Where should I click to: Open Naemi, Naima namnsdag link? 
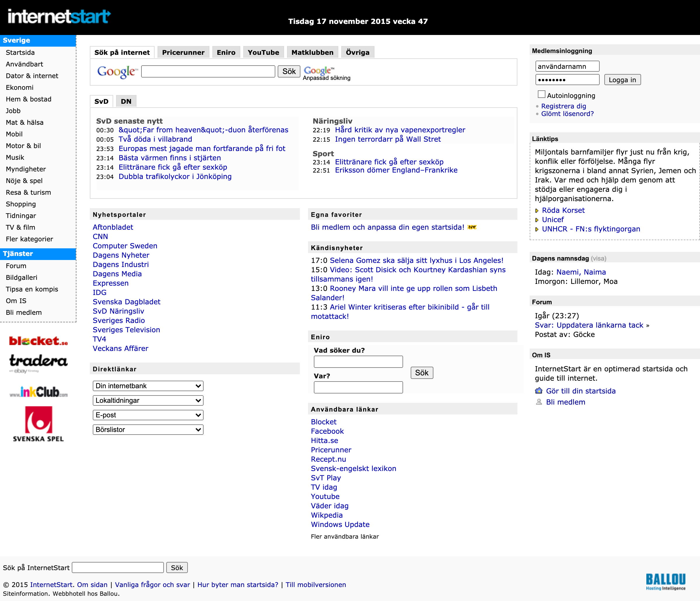(x=581, y=272)
